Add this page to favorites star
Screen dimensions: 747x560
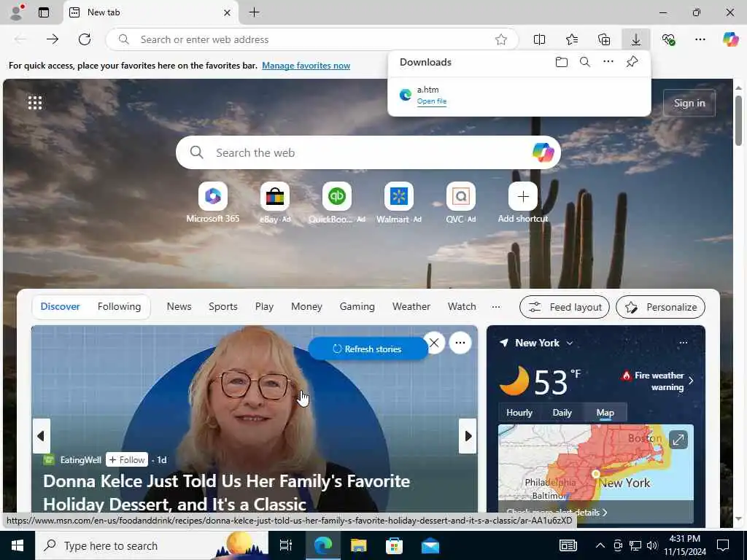(500, 39)
